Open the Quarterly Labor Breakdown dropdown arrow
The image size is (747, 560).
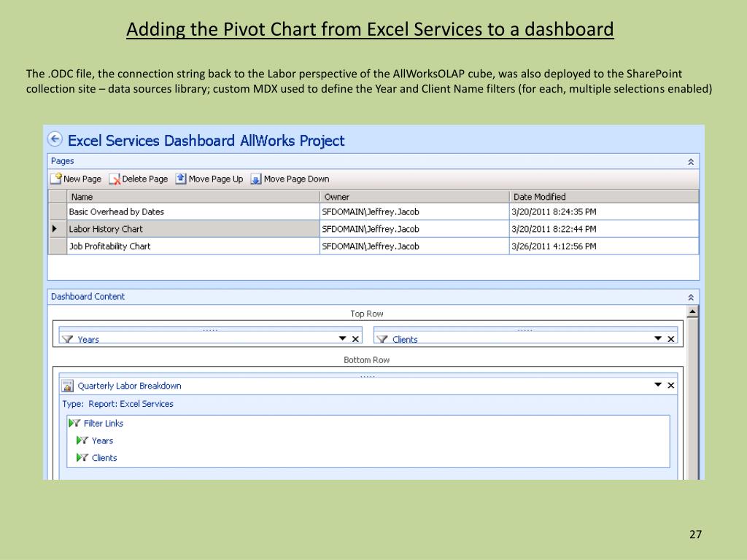tap(658, 385)
